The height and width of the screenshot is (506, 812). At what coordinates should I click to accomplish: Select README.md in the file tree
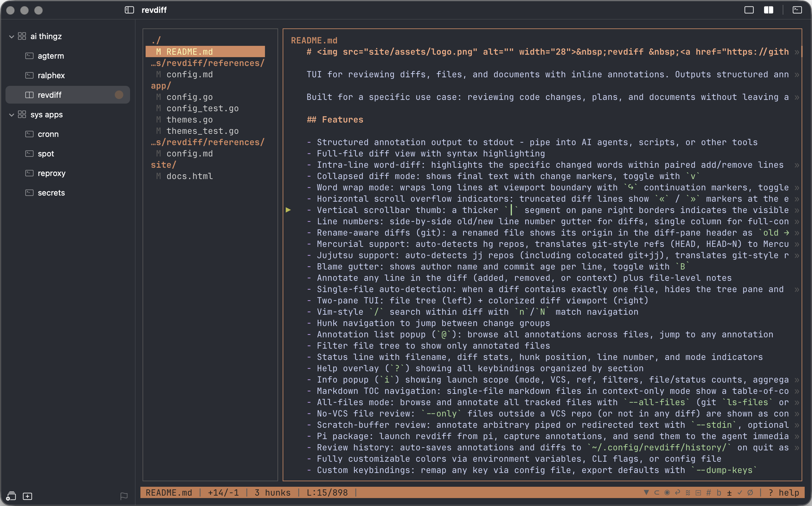(205, 52)
